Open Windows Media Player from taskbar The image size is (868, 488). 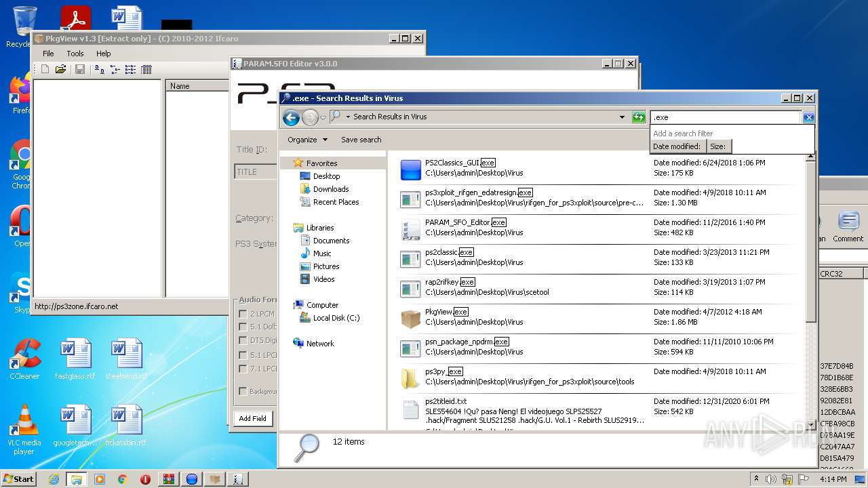click(100, 479)
